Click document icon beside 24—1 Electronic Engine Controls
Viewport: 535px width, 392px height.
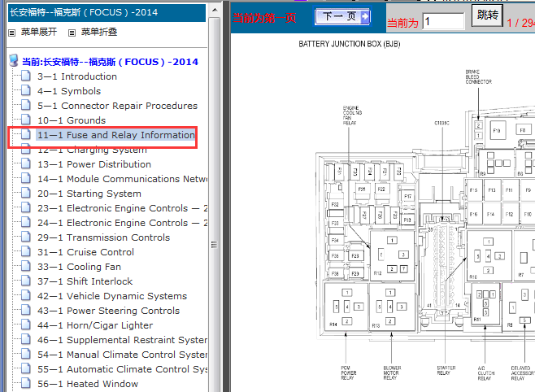coord(25,223)
